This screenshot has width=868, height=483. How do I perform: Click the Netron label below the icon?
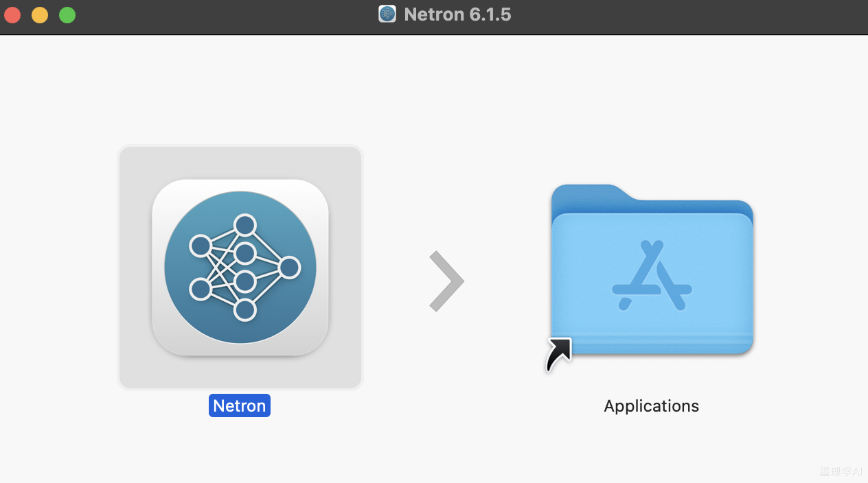[x=240, y=405]
